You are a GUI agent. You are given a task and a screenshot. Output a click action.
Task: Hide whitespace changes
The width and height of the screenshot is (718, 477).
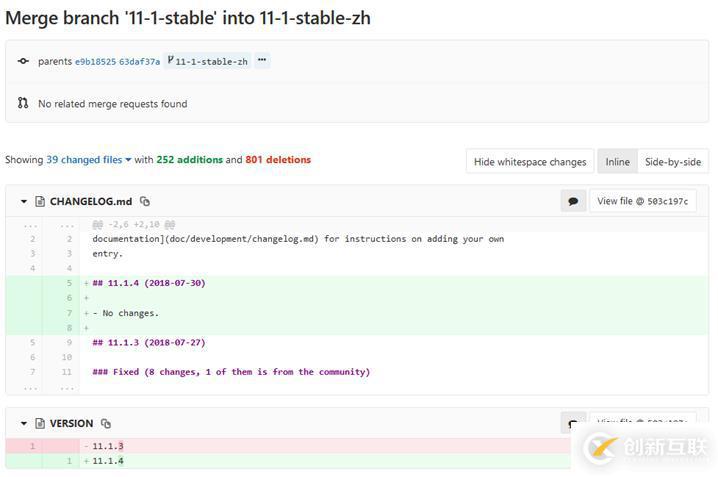click(x=530, y=162)
